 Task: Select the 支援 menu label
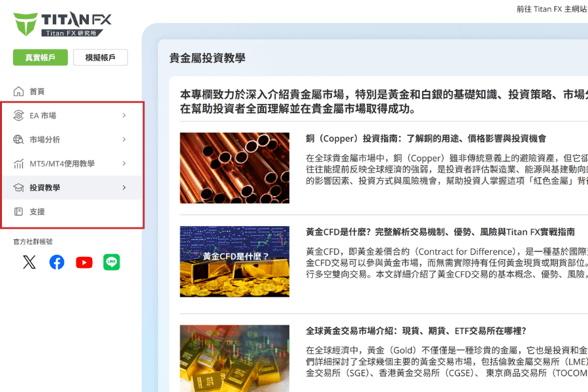37,212
